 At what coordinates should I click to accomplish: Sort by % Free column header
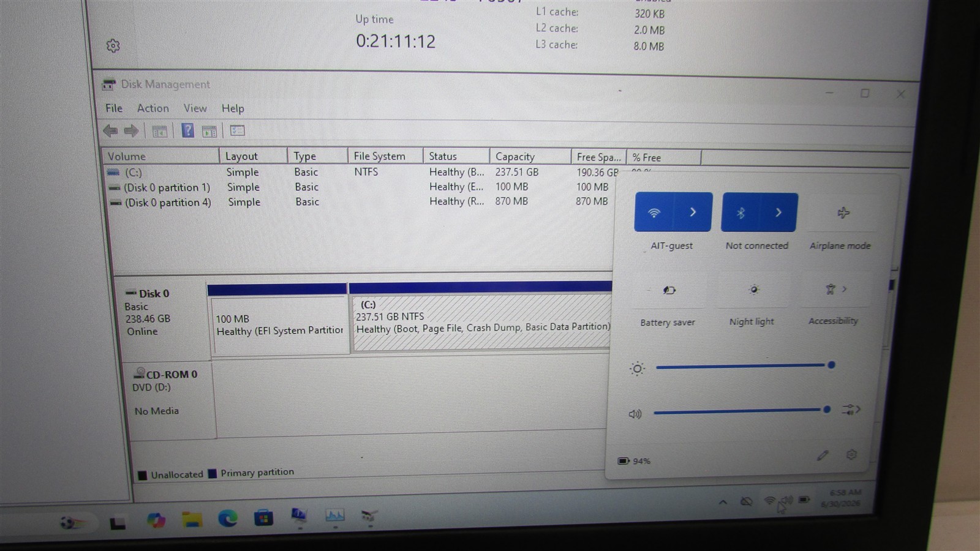pos(664,157)
